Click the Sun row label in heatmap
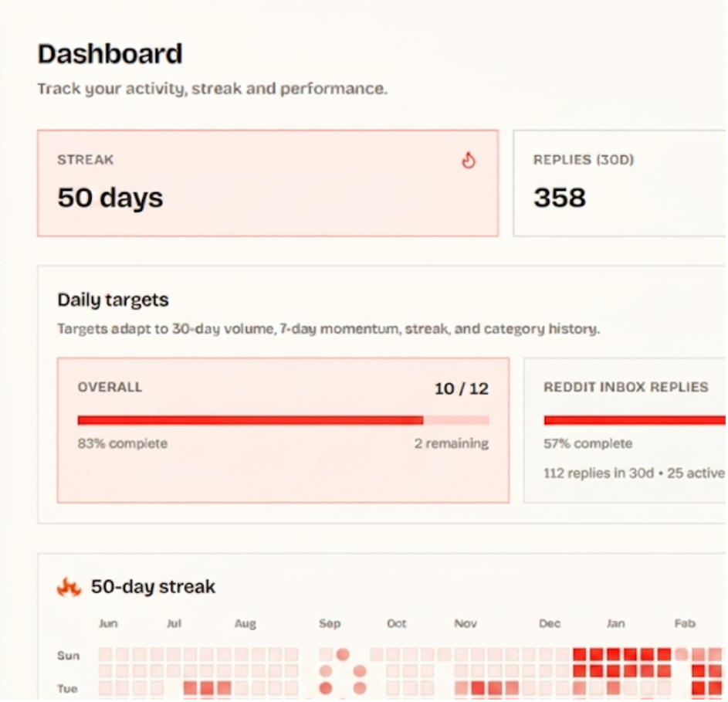728x702 pixels. 68,656
